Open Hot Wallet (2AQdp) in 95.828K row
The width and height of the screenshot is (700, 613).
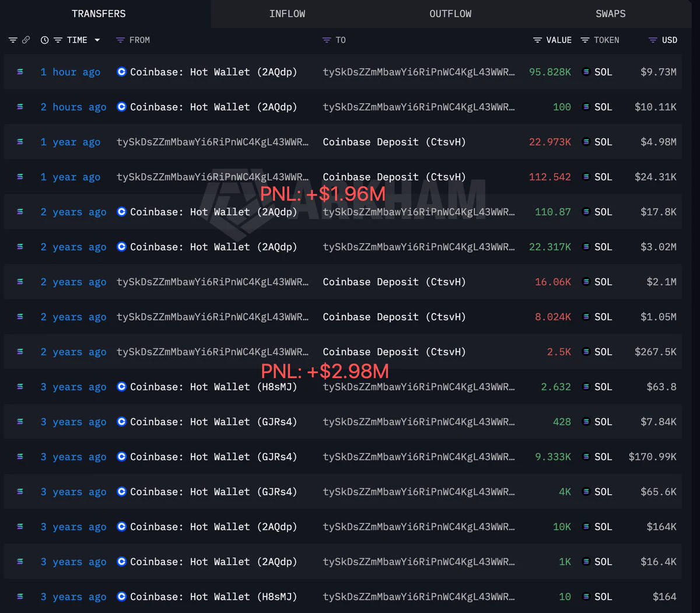click(x=213, y=72)
